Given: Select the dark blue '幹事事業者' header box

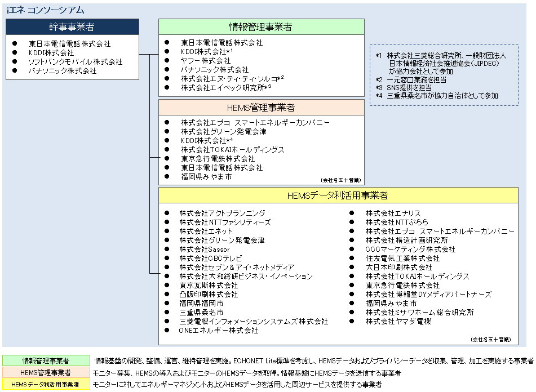Looking at the screenshot, I should [73, 26].
